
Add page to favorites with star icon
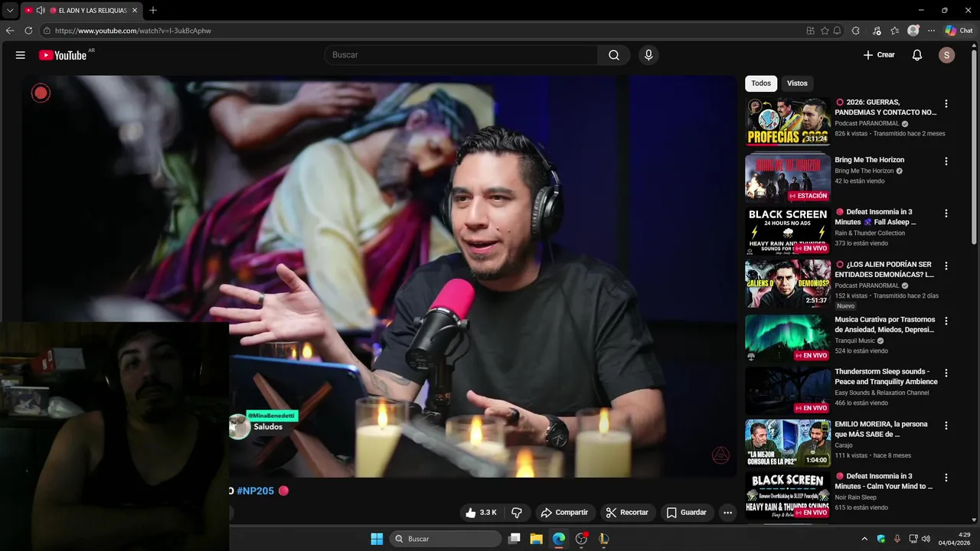[x=825, y=31]
